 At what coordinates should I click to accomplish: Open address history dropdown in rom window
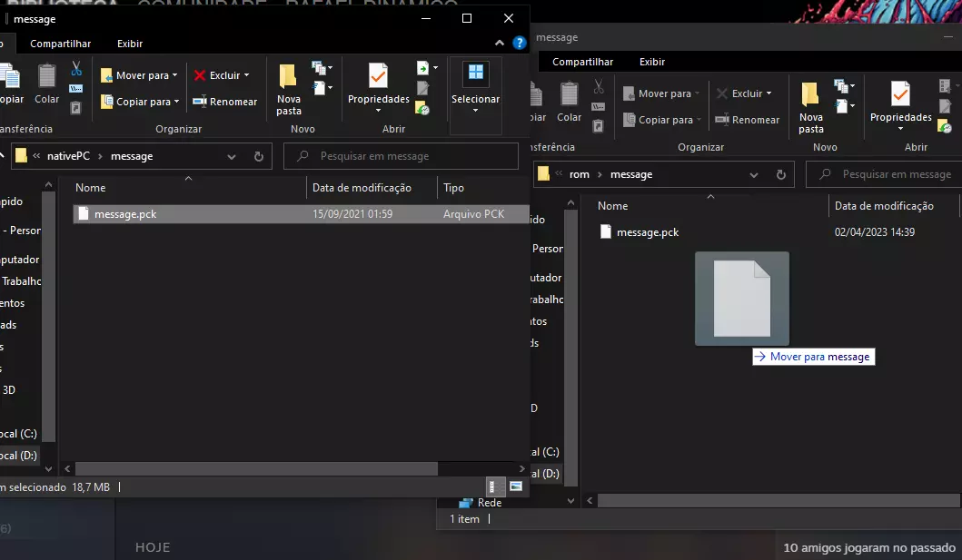pos(753,174)
